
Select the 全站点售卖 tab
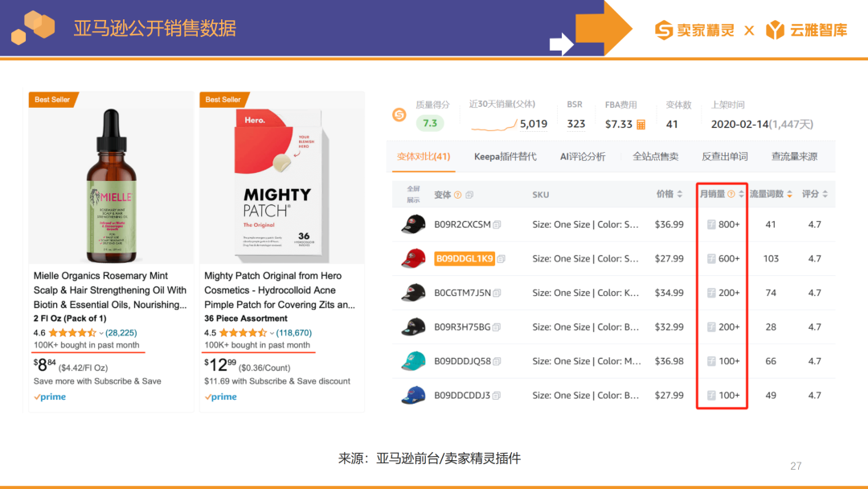pos(656,157)
